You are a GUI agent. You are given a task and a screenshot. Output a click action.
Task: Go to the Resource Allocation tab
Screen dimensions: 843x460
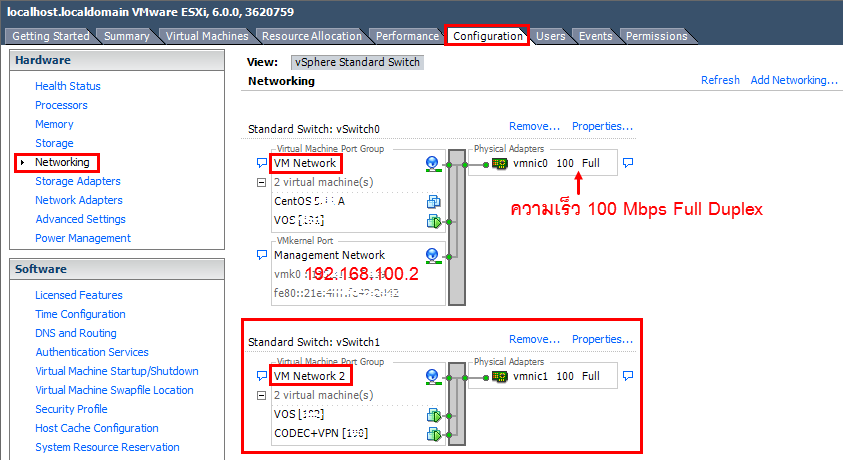point(312,36)
